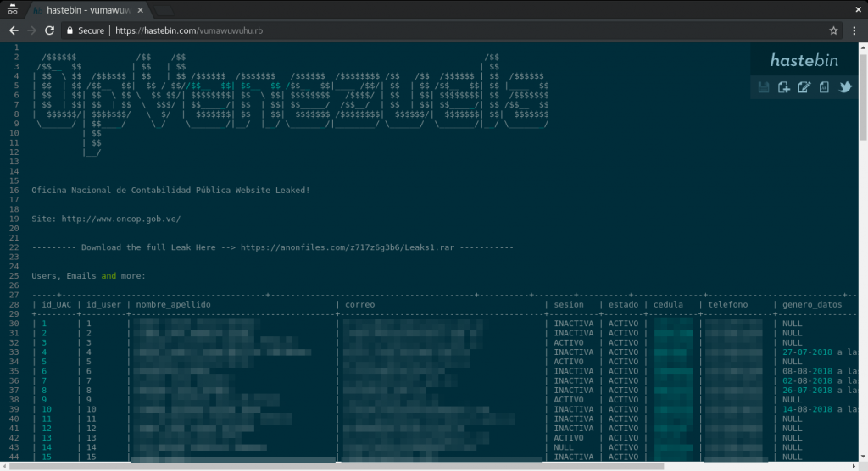This screenshot has height=471, width=868.
Task: Click the 'correo' column header
Action: point(359,304)
